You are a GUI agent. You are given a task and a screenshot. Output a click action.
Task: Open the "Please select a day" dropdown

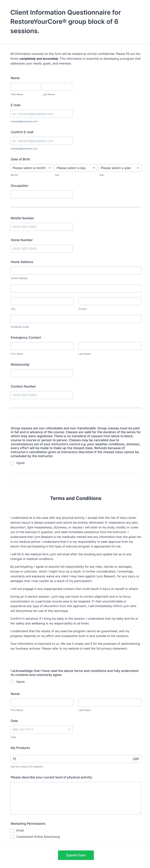(x=75, y=168)
